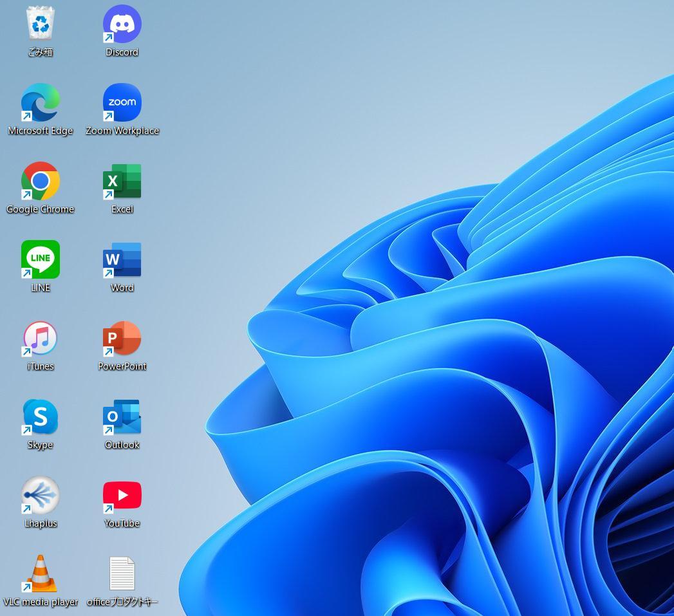This screenshot has width=674, height=616.
Task: Select the officeプロダクトキー text file
Action: click(x=122, y=574)
